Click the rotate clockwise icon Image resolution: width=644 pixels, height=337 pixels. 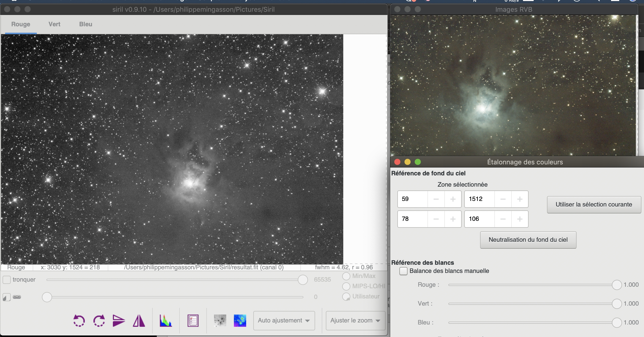(99, 321)
